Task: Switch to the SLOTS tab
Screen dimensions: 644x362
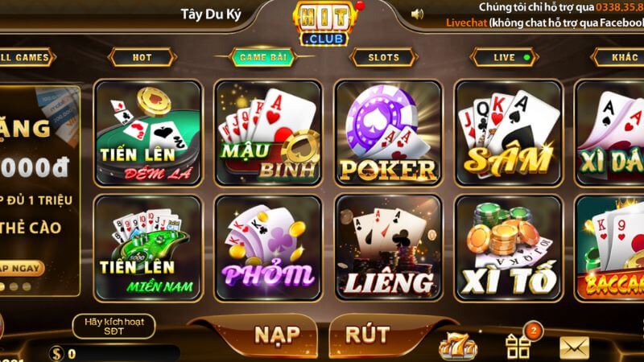Action: [x=384, y=57]
